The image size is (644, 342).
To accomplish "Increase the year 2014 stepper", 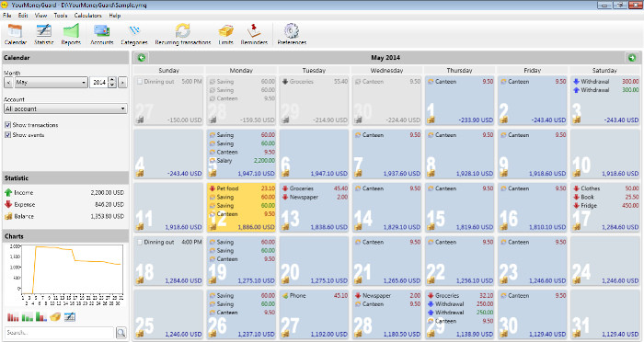I will point(112,80).
